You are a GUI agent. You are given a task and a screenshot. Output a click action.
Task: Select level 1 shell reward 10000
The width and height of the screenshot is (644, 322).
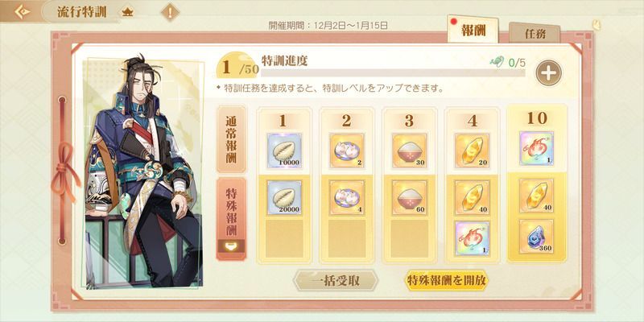click(284, 151)
